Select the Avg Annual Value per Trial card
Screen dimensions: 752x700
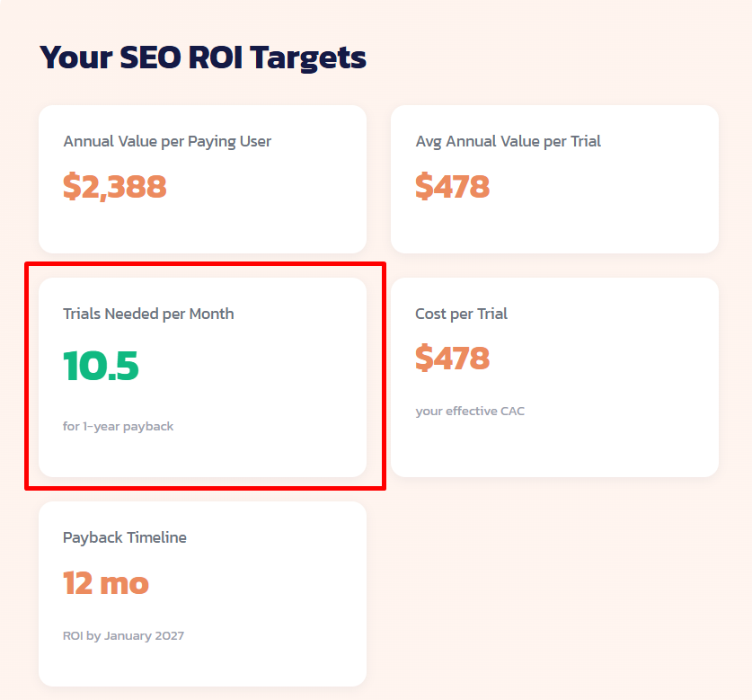(554, 180)
